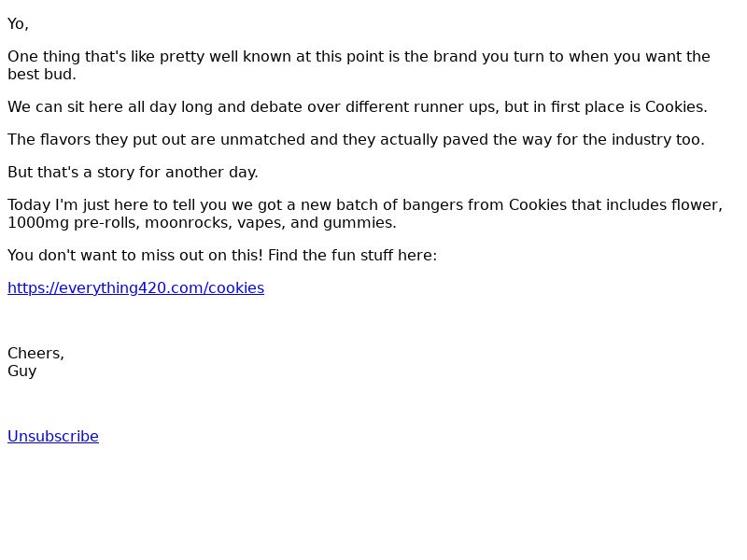Open the everything420.com/cookies link

point(135,288)
